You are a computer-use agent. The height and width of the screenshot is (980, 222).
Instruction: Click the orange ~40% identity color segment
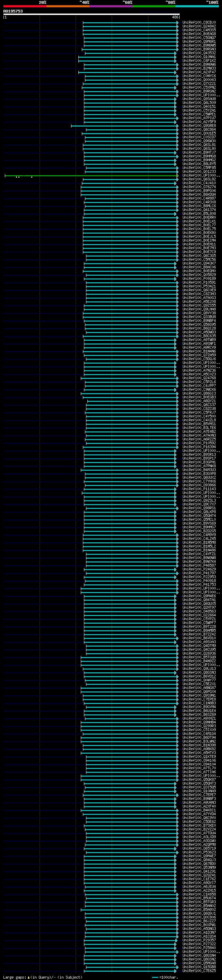[x=68, y=6]
